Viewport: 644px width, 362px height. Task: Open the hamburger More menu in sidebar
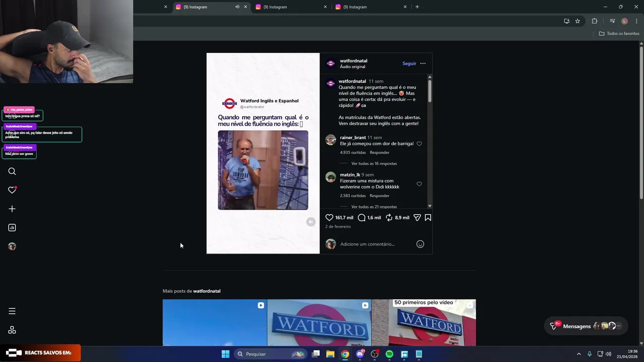pos(12,311)
